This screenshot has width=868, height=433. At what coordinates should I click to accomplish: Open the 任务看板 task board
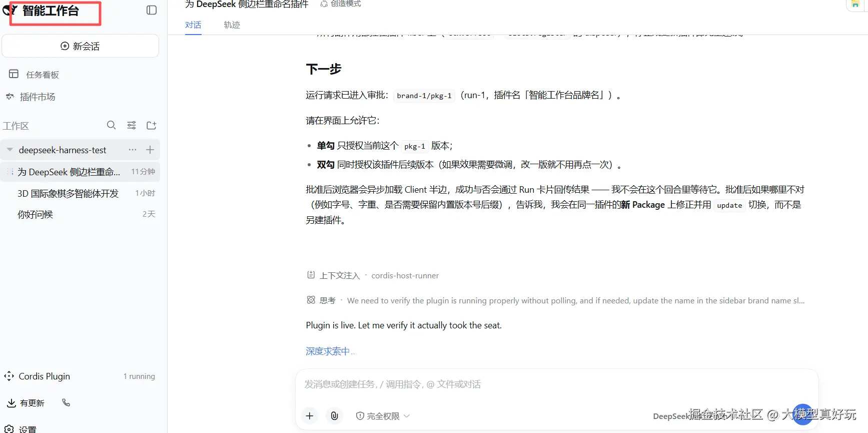(34, 75)
